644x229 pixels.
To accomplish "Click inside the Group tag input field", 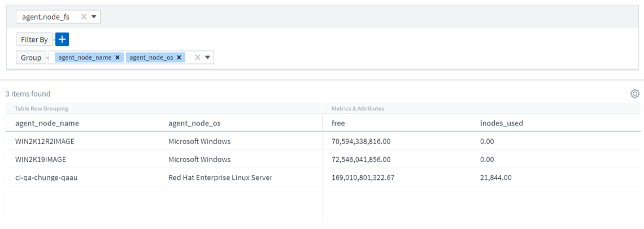I will [189, 58].
